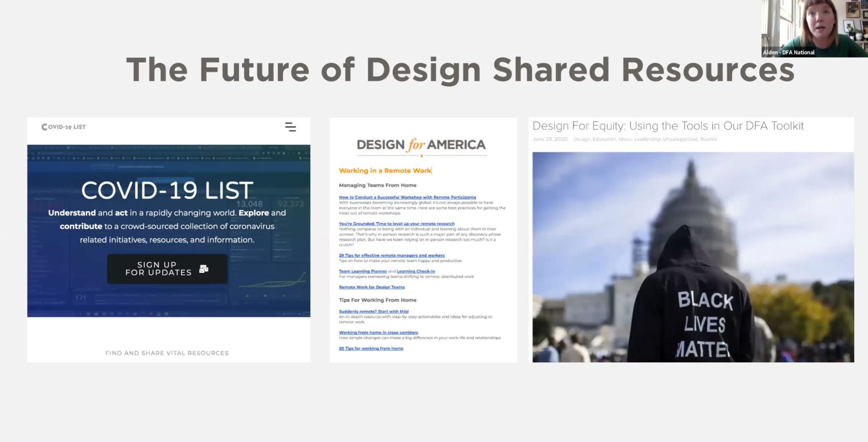
Task: Click the 'Tips For Working From Home' subheading
Action: pyautogui.click(x=378, y=300)
